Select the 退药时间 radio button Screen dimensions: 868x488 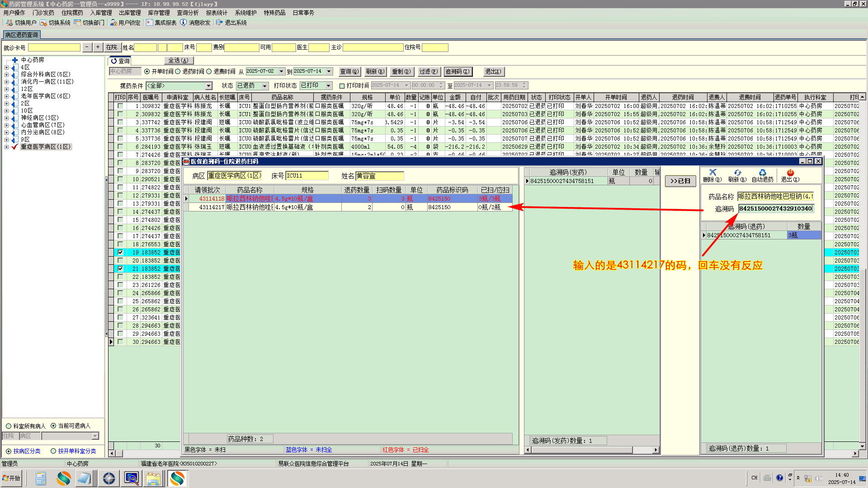(x=178, y=71)
